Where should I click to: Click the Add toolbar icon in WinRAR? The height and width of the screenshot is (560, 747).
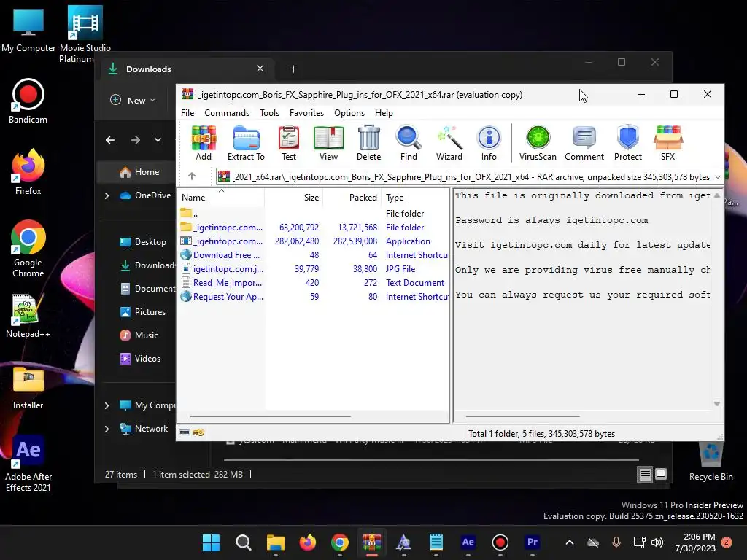pos(204,143)
